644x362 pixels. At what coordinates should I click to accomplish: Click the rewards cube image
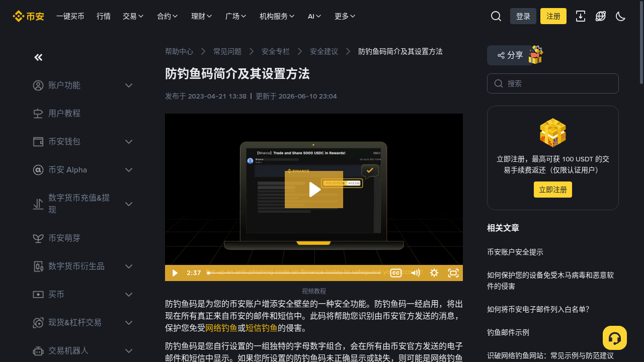pyautogui.click(x=553, y=133)
